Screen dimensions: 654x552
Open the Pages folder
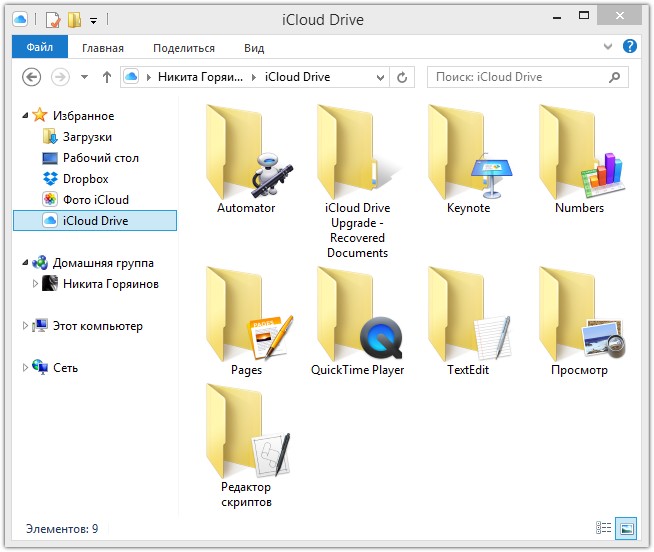247,321
